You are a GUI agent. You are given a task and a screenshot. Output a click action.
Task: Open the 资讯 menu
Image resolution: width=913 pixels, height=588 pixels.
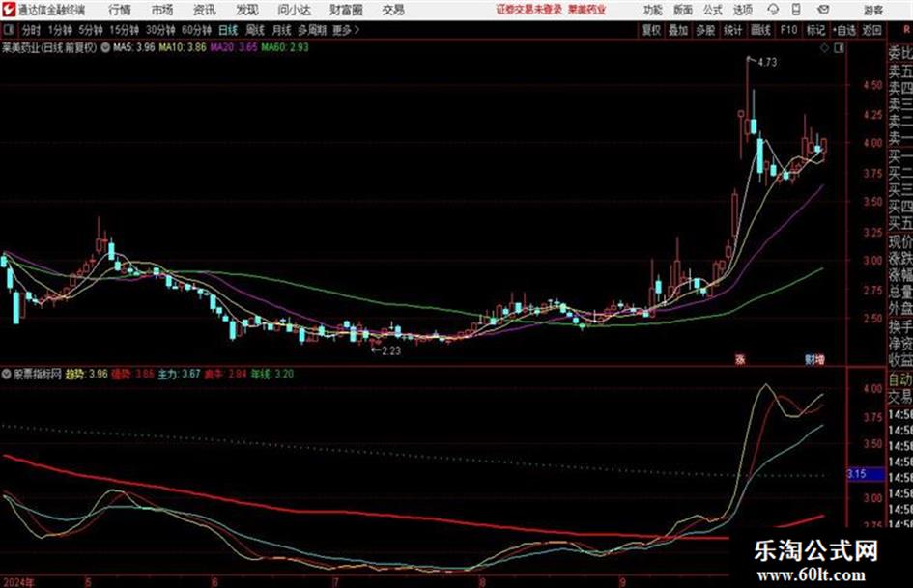tap(205, 10)
